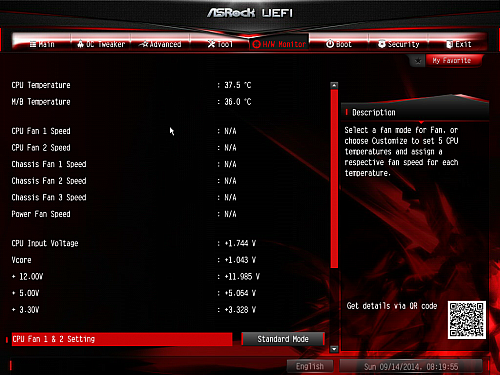The height and width of the screenshot is (375, 500).
Task: Click the QR code image
Action: [x=466, y=320]
